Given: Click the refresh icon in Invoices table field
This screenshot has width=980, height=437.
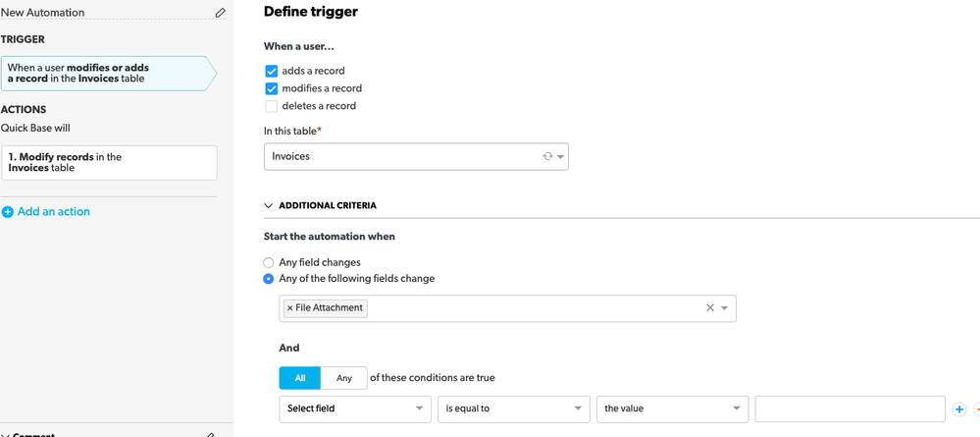Looking at the screenshot, I should [547, 156].
